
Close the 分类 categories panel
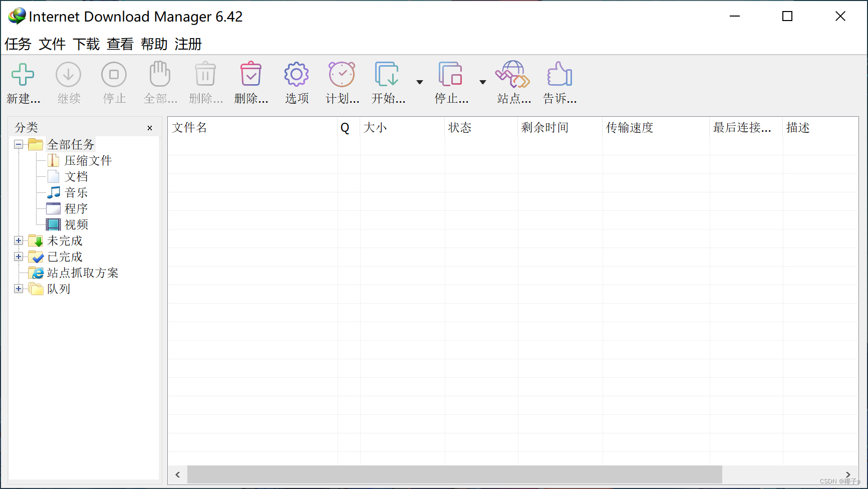click(x=150, y=128)
